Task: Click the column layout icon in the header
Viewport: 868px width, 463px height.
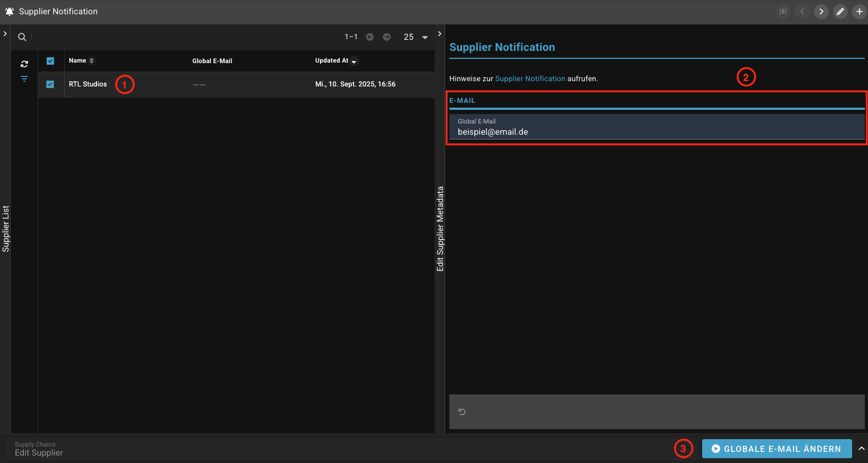Action: 783,12
